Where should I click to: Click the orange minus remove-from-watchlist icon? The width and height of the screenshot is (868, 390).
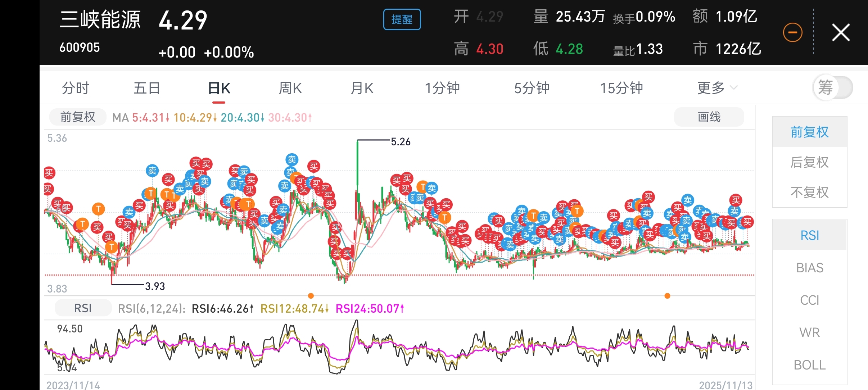(x=792, y=33)
